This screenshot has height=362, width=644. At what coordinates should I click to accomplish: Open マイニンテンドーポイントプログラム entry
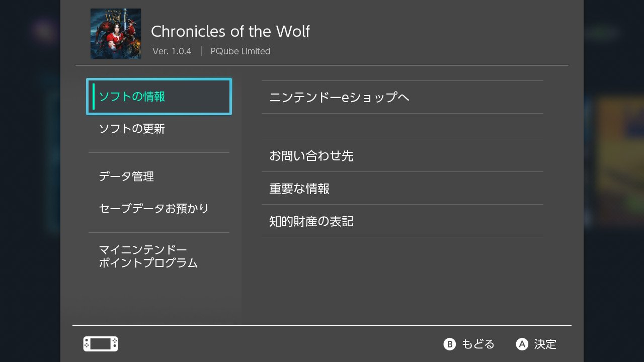(x=159, y=256)
